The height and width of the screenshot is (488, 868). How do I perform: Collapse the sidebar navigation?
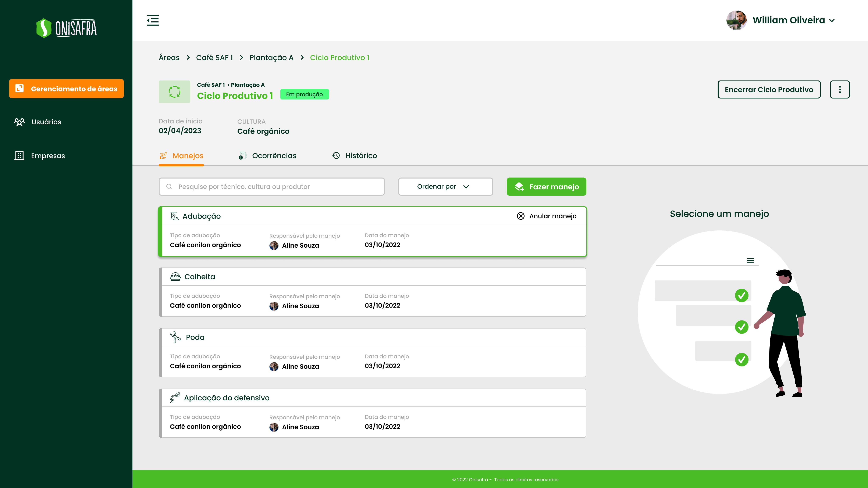pos(153,20)
